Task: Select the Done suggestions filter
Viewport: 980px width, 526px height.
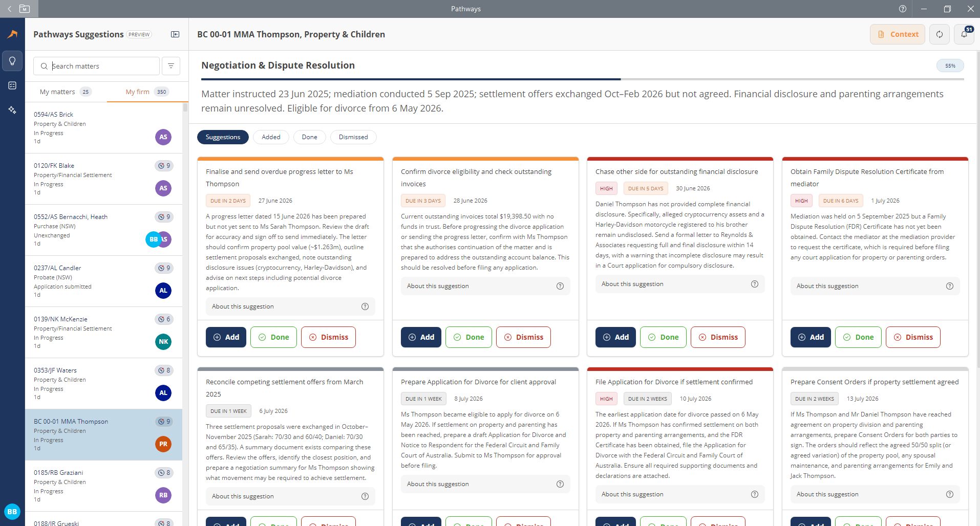Action: click(x=309, y=137)
